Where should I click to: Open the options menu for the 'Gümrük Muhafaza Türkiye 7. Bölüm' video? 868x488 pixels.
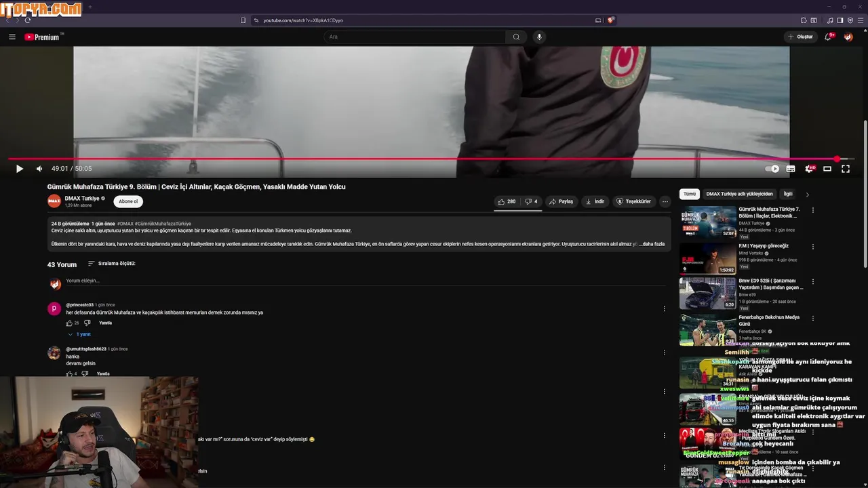tap(813, 210)
